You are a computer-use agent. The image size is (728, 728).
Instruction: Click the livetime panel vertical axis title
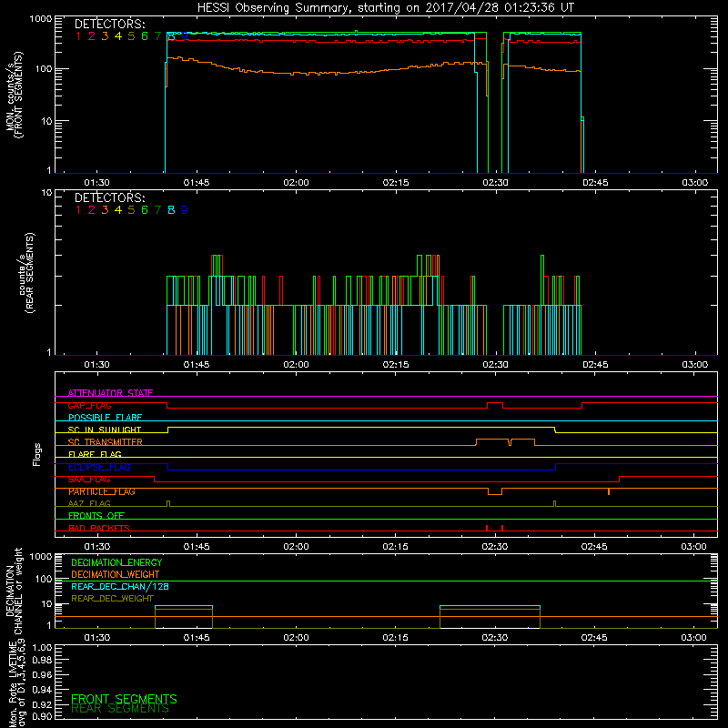coord(17,683)
